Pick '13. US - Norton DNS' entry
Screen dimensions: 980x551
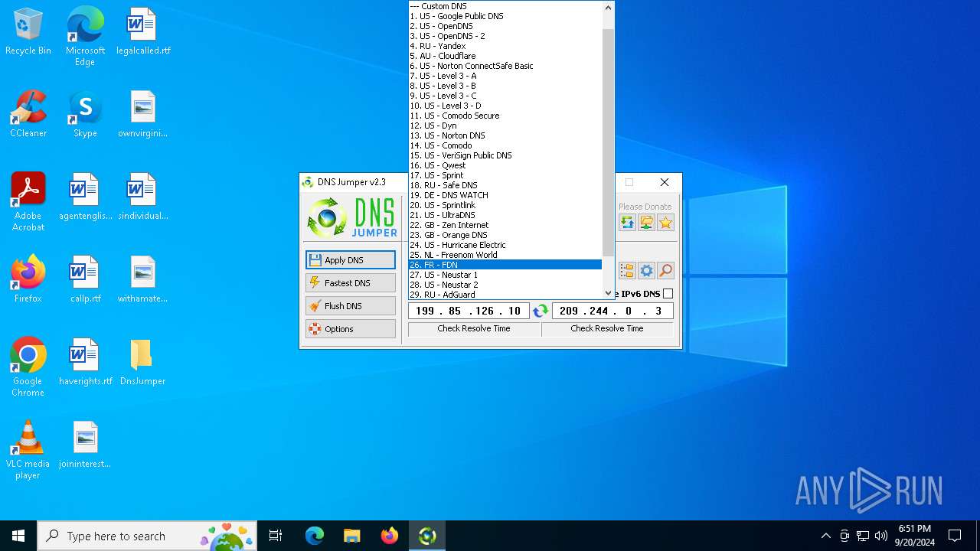tap(505, 135)
